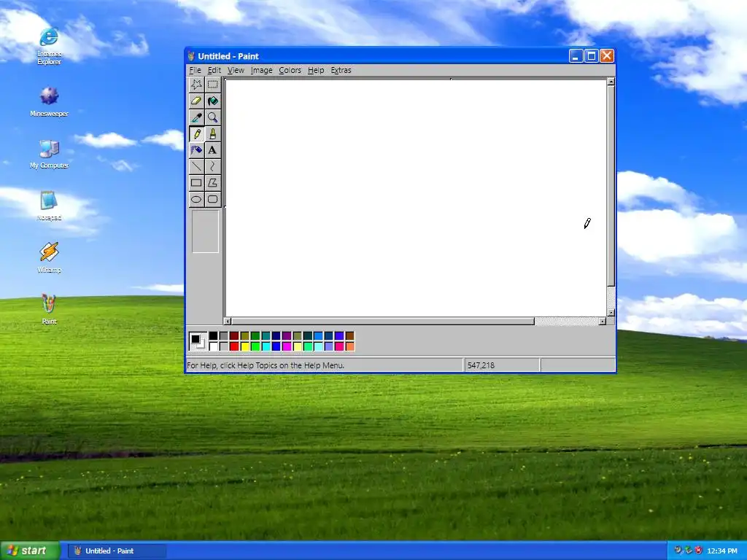The width and height of the screenshot is (747, 560).
Task: Select the Free-Form Select tool
Action: point(196,85)
